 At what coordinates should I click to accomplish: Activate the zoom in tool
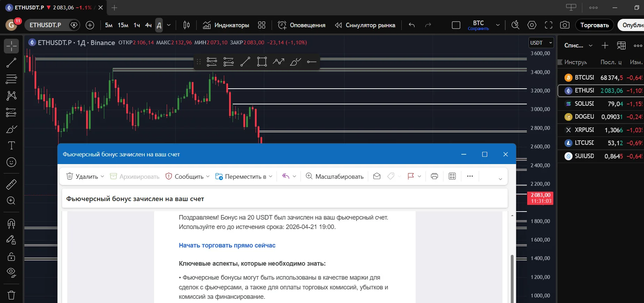(11, 201)
